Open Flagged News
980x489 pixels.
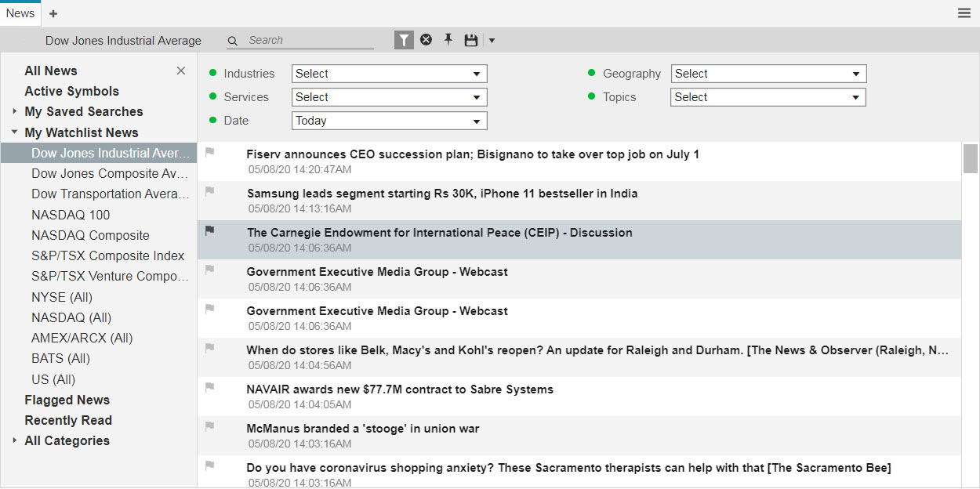(x=67, y=400)
